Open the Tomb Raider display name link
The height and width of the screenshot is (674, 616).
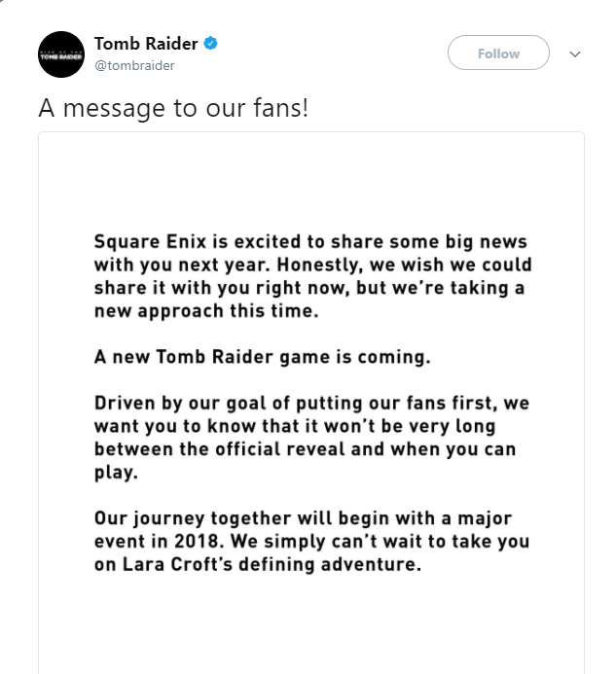click(146, 44)
